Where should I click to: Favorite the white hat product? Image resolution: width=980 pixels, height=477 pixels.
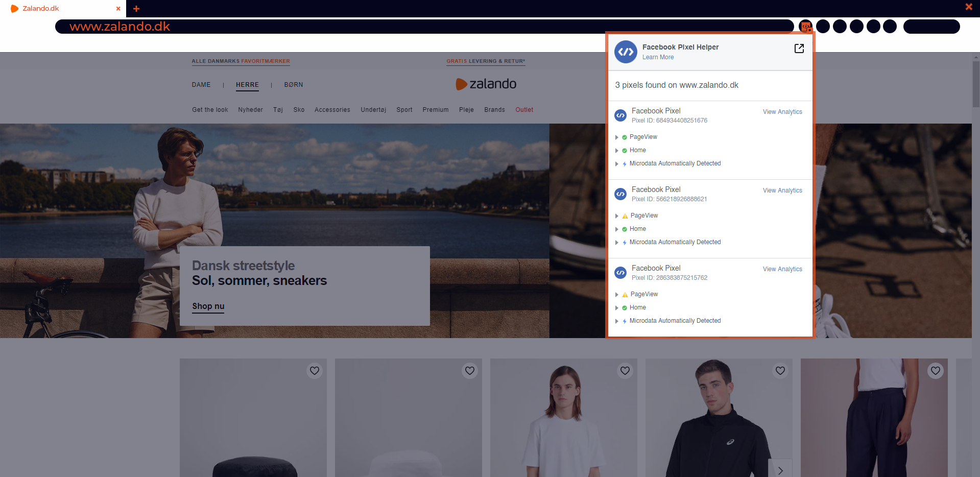point(470,371)
